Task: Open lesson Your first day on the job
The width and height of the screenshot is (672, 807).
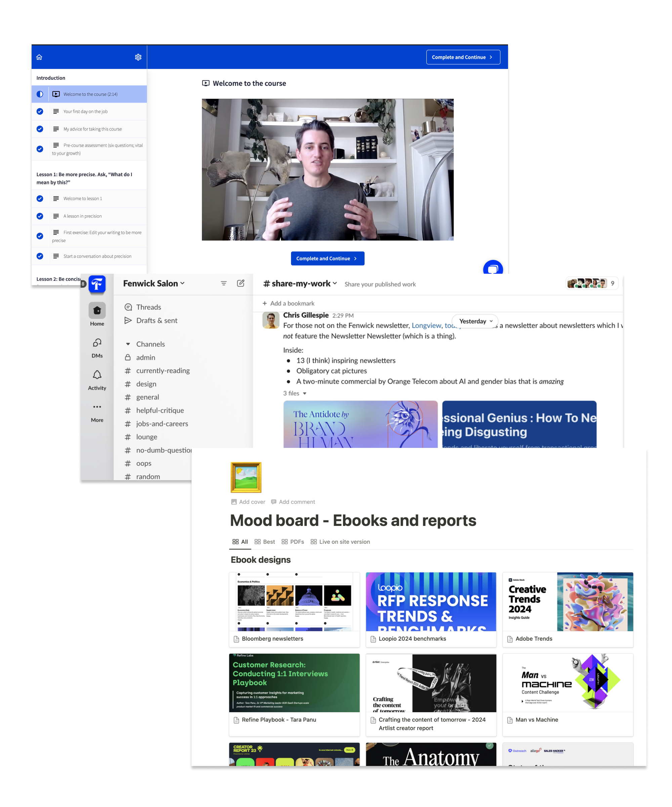Action: coord(89,111)
